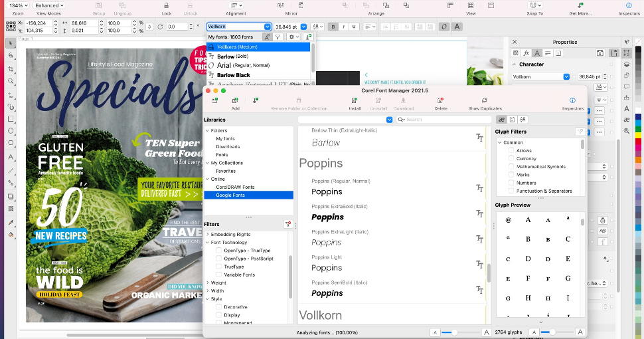
Task: Click Show Duplicates in Font Manager
Action: click(x=485, y=100)
